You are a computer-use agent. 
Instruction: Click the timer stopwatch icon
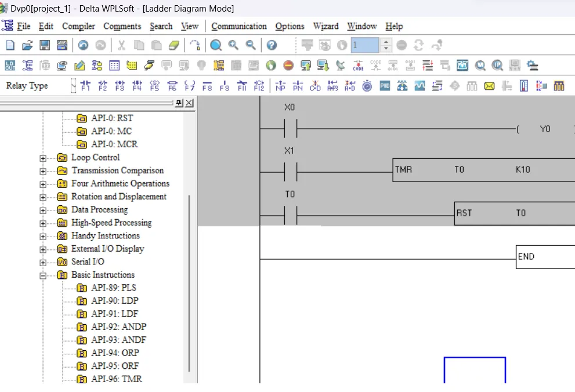(x=367, y=86)
